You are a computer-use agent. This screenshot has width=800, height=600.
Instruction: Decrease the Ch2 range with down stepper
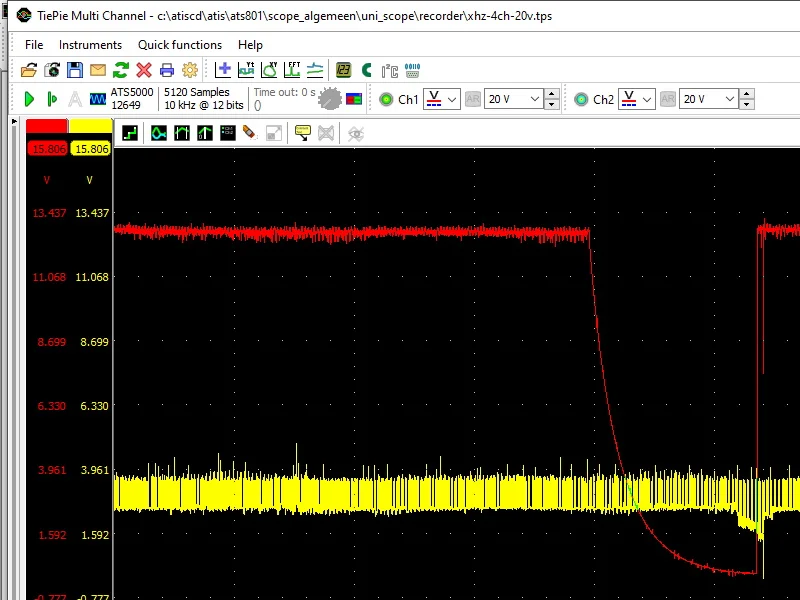(746, 104)
